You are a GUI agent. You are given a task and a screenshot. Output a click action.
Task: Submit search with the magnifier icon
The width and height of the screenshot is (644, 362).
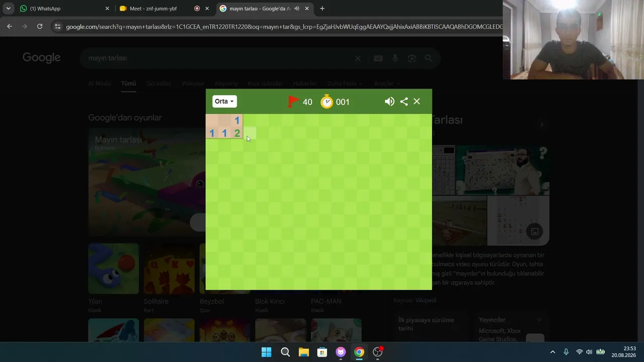[428, 58]
